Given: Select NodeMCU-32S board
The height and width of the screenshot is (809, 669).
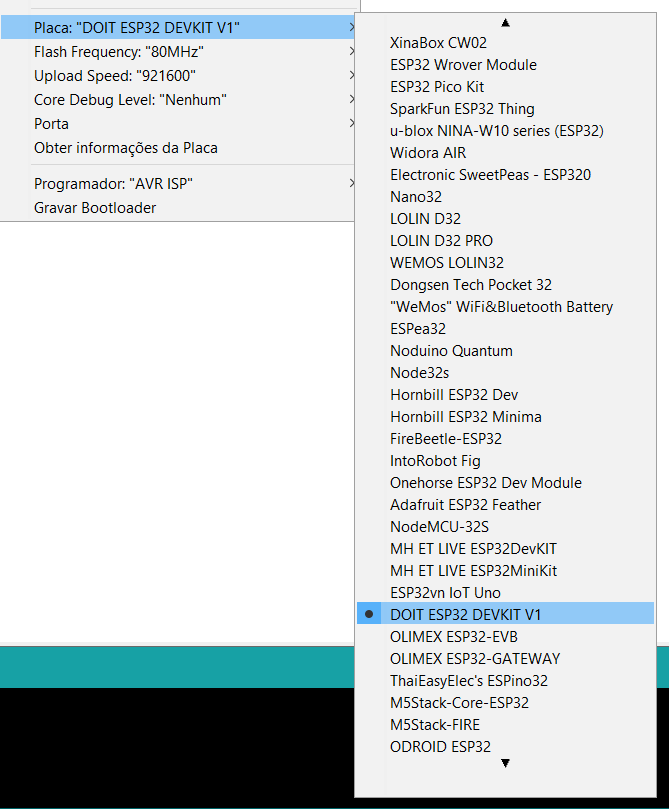Looking at the screenshot, I should click(x=505, y=527).
